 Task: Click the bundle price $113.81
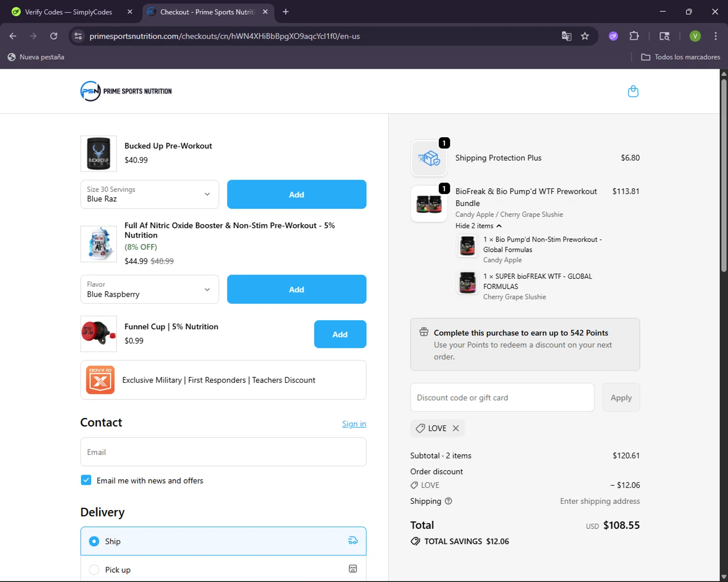click(x=626, y=191)
